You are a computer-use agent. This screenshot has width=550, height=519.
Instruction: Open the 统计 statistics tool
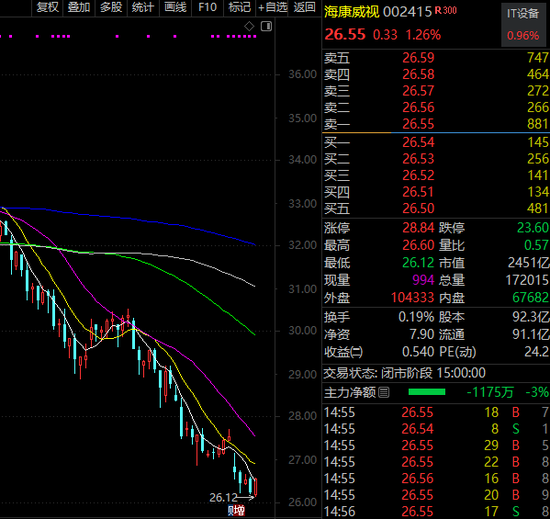[143, 7]
